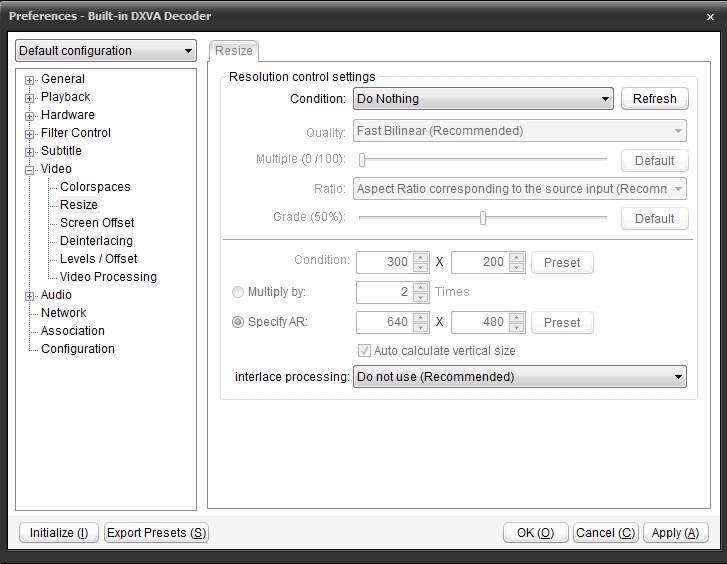Select the Audio tree item label

pyautogui.click(x=56, y=295)
